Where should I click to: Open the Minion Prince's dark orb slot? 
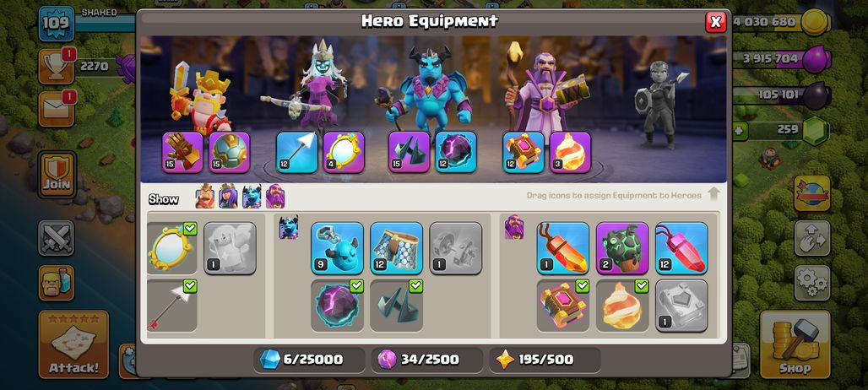click(x=456, y=152)
